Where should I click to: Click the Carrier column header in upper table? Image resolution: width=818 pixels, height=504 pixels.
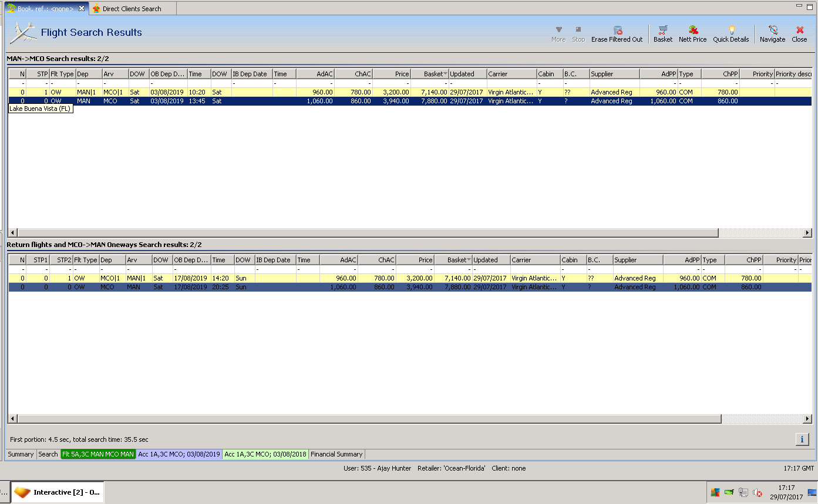tap(511, 74)
